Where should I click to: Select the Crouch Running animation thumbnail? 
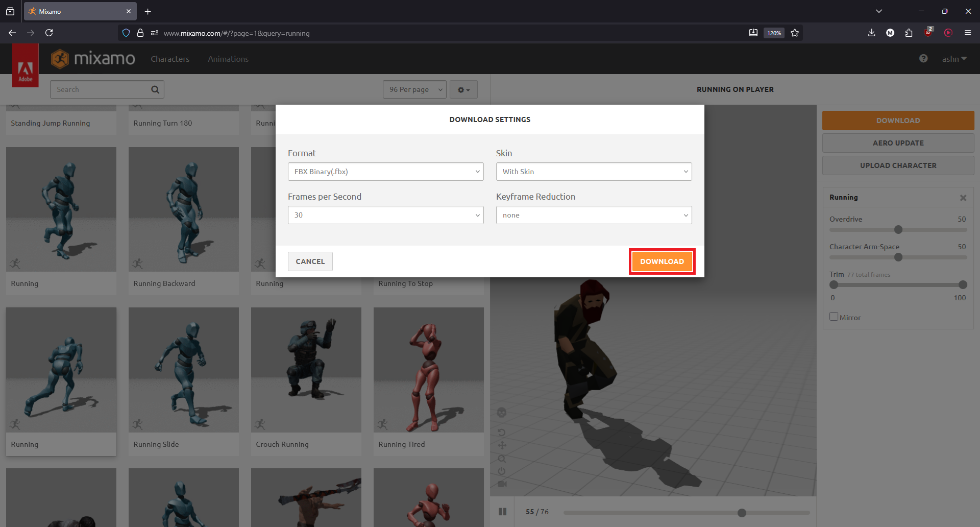pyautogui.click(x=306, y=370)
